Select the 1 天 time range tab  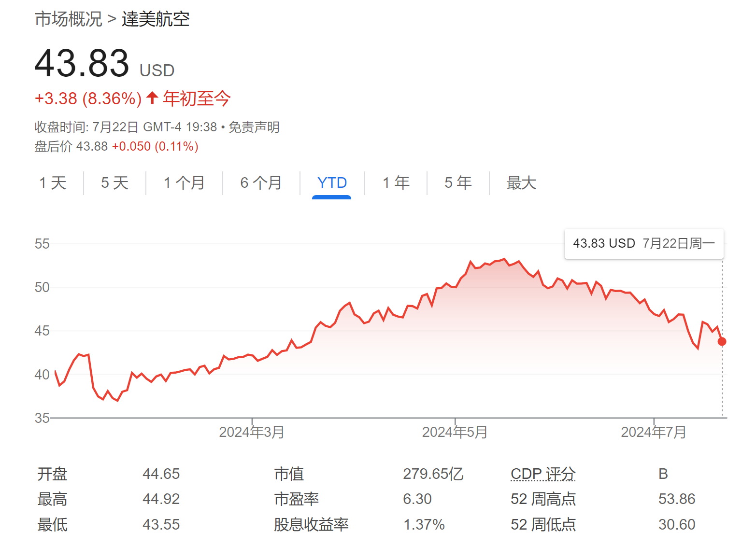pyautogui.click(x=53, y=183)
